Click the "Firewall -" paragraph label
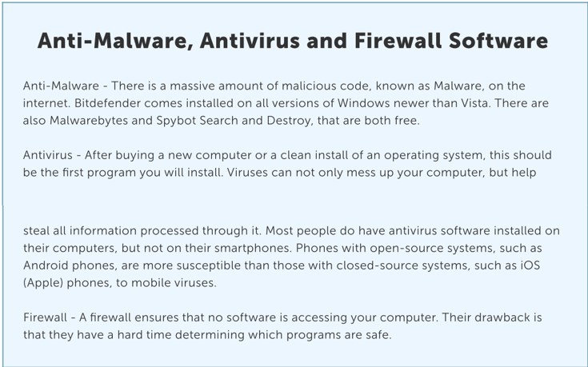 [x=50, y=317]
